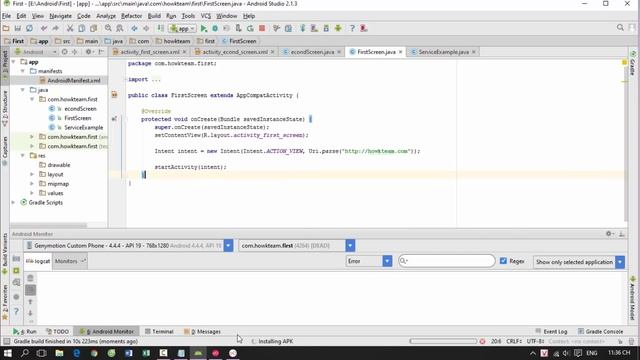The image size is (640, 360).
Task: Click File Explorer in Windows taskbar
Action: (59, 353)
